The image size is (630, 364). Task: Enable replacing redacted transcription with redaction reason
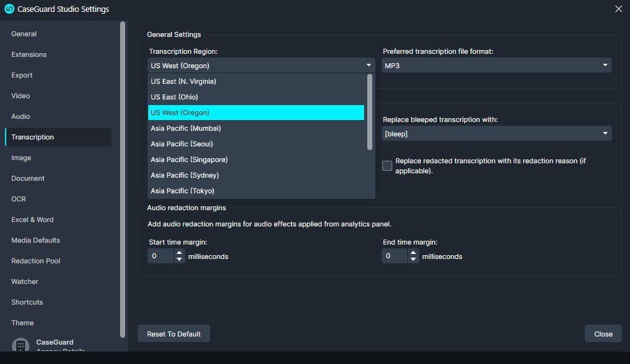click(x=387, y=165)
